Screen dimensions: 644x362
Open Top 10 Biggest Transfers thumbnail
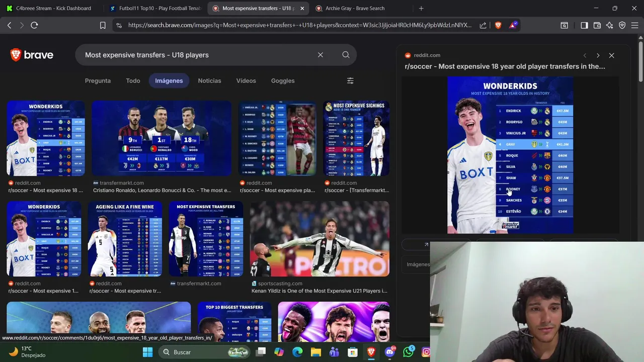[234, 322]
